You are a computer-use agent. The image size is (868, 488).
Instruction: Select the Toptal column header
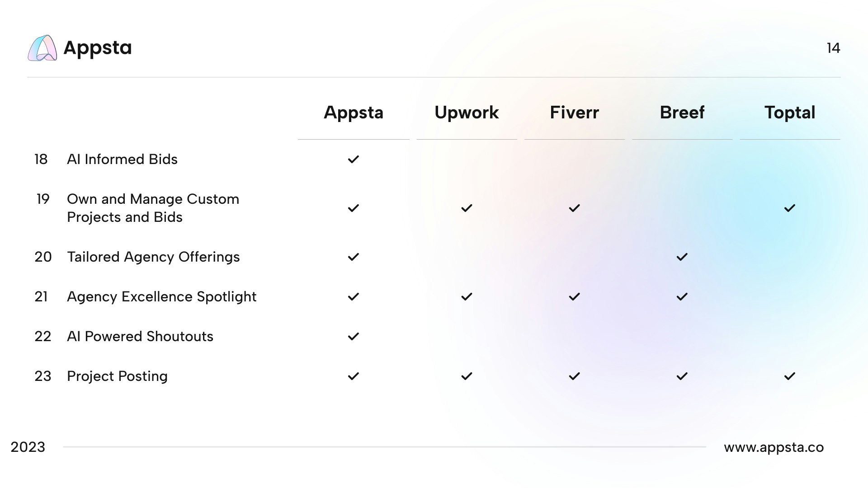pos(790,113)
